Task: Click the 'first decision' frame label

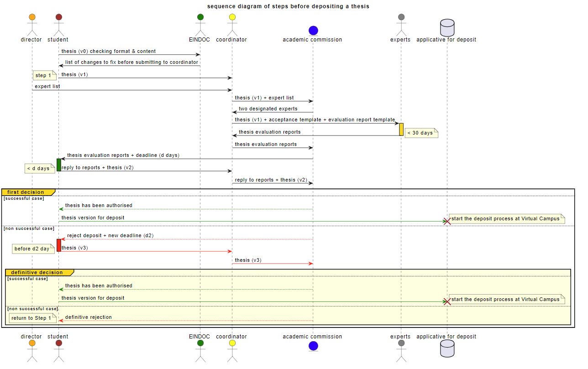Action: click(x=26, y=192)
